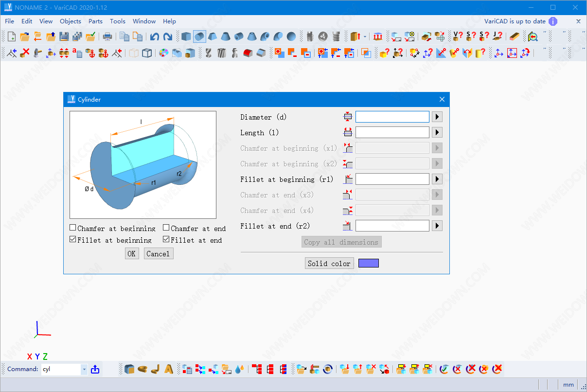The image size is (587, 392).
Task: Expand the Diameter (d) value arrow button
Action: (437, 117)
